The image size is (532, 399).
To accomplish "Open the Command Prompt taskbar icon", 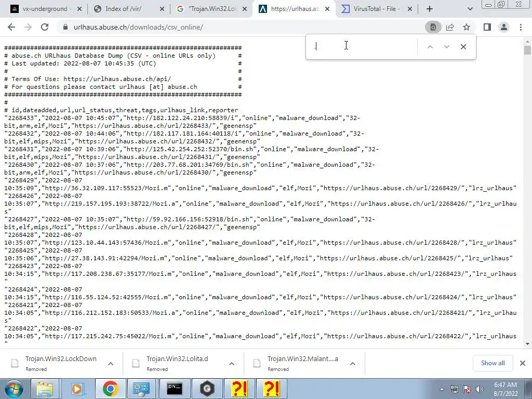I will click(174, 389).
